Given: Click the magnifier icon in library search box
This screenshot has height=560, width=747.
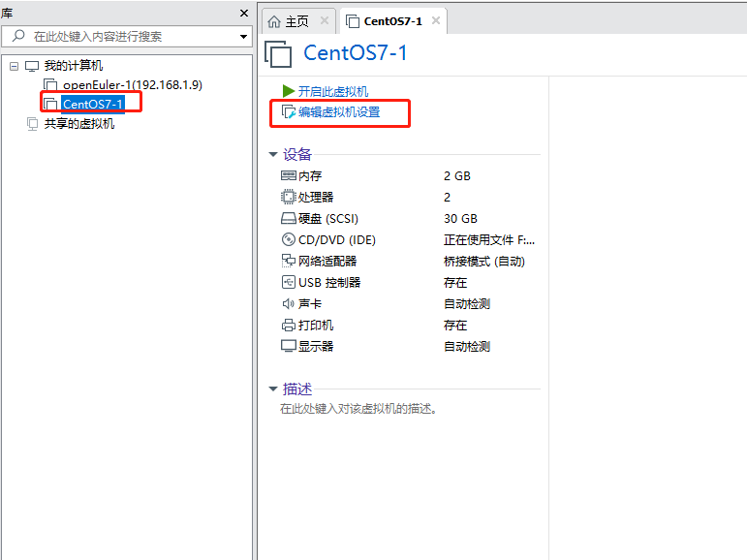Looking at the screenshot, I should [x=18, y=36].
